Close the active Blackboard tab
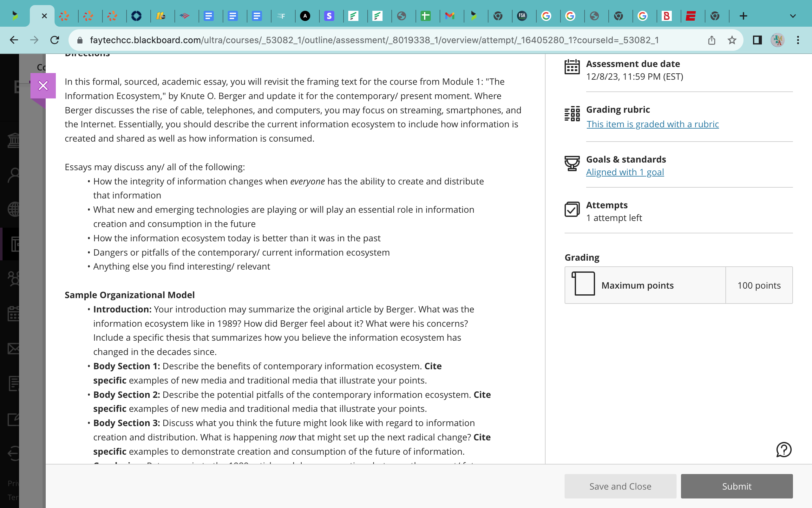Screen dimensions: 812x508 44,16
